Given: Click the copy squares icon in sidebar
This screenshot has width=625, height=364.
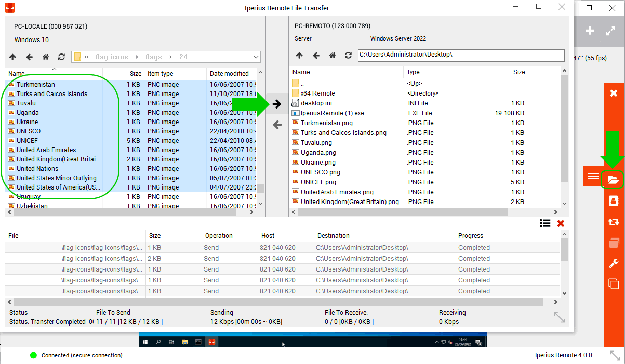Looking at the screenshot, I should tap(613, 284).
